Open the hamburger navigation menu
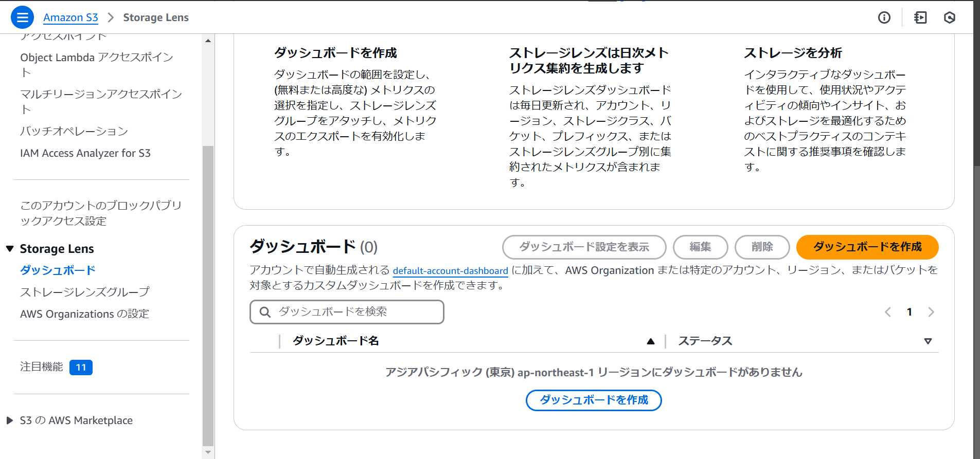 (22, 17)
